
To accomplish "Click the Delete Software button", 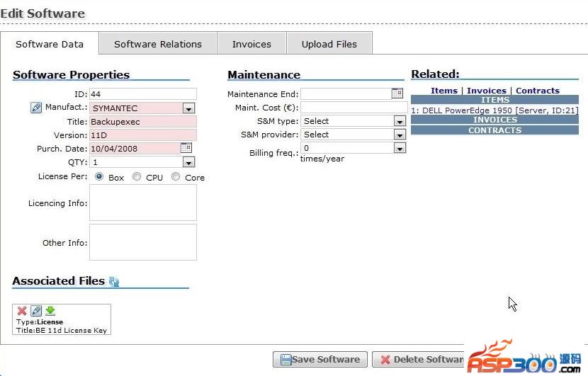I will 418,360.
